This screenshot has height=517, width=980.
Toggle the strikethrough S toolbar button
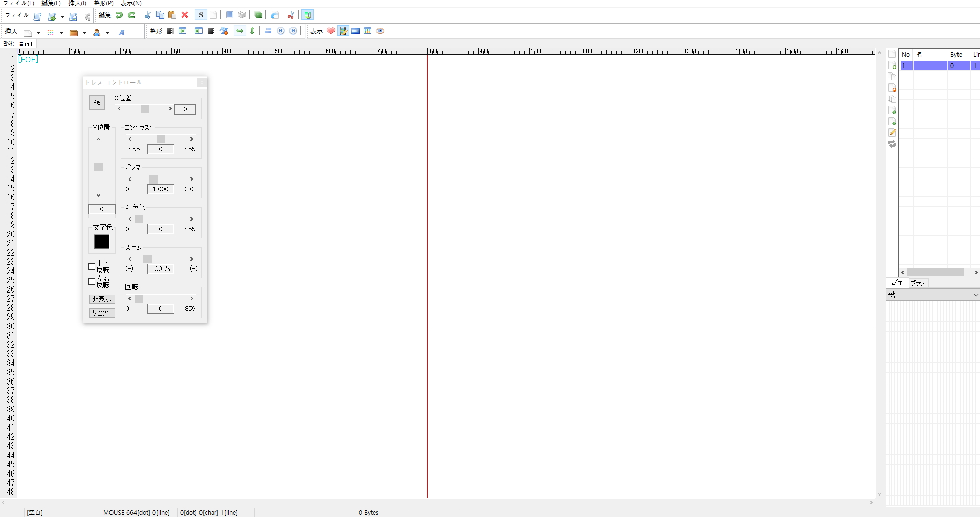pyautogui.click(x=201, y=15)
